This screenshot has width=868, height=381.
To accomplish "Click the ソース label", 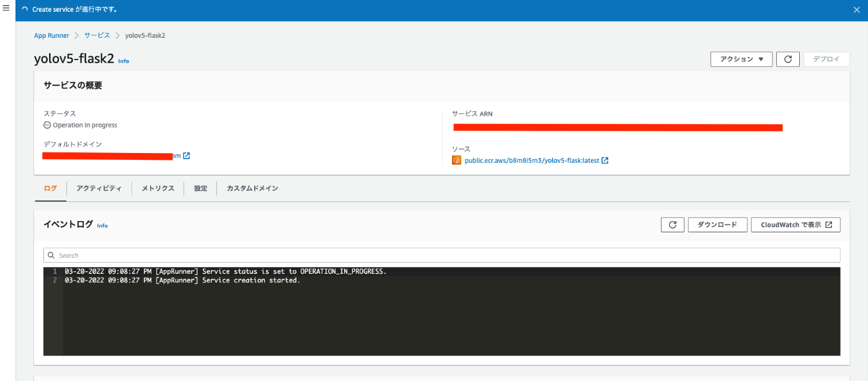I will point(461,149).
